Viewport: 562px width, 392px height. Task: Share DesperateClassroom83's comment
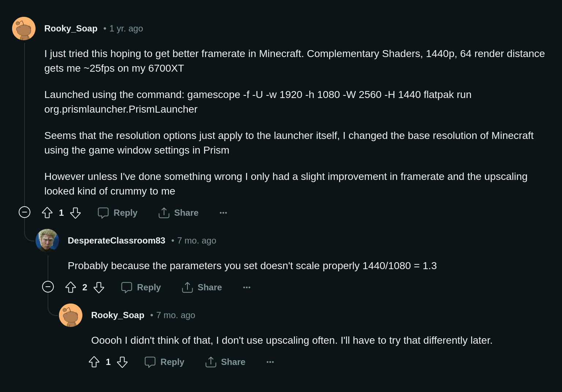pos(202,287)
